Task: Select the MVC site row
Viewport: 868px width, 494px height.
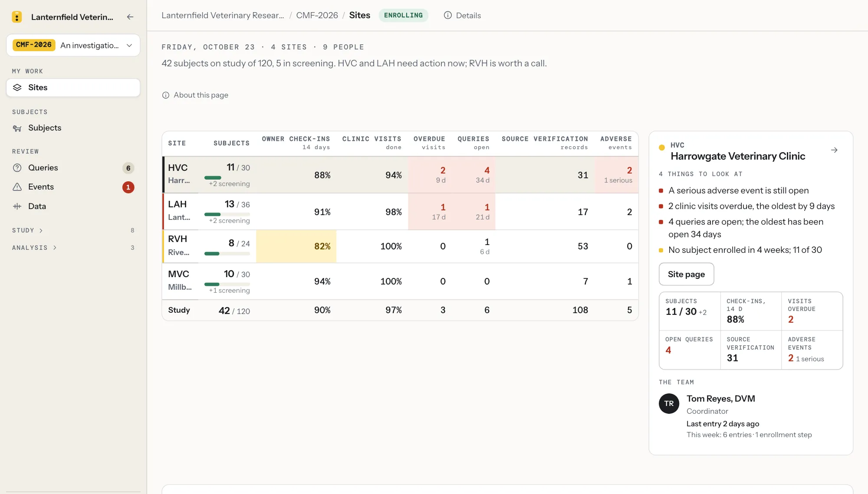Action: 400,281
